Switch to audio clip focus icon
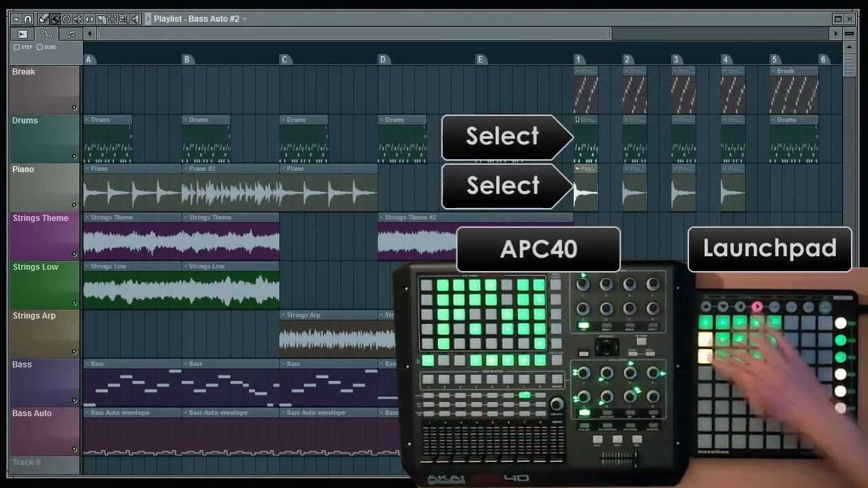 (22, 34)
